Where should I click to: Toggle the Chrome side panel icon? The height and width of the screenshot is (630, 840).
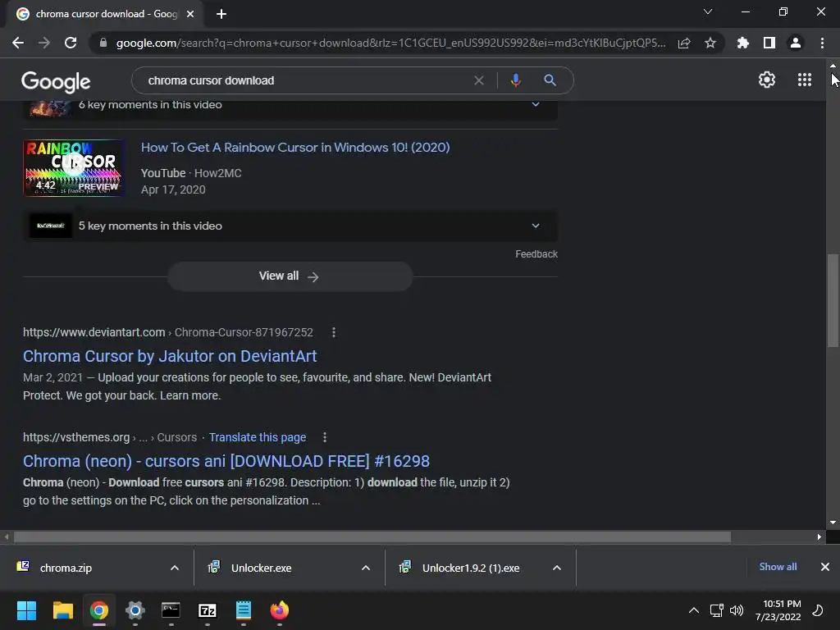coord(769,43)
